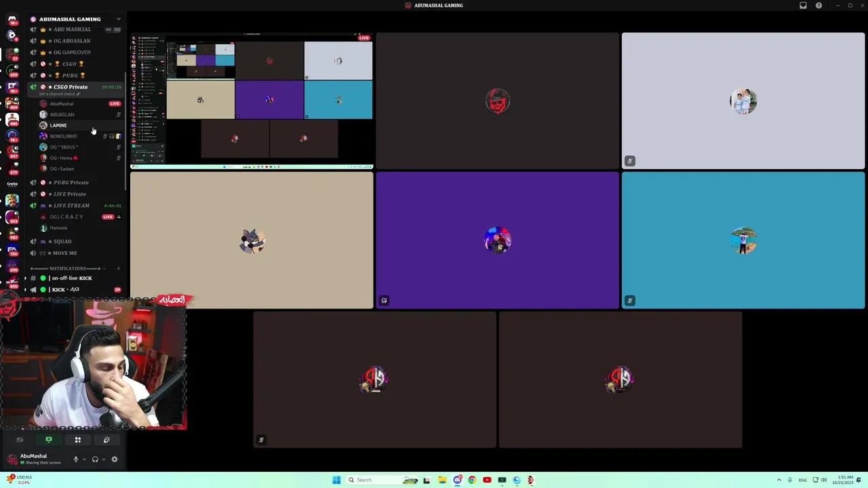Open the USD/ILS widget on taskbar

pos(19,480)
